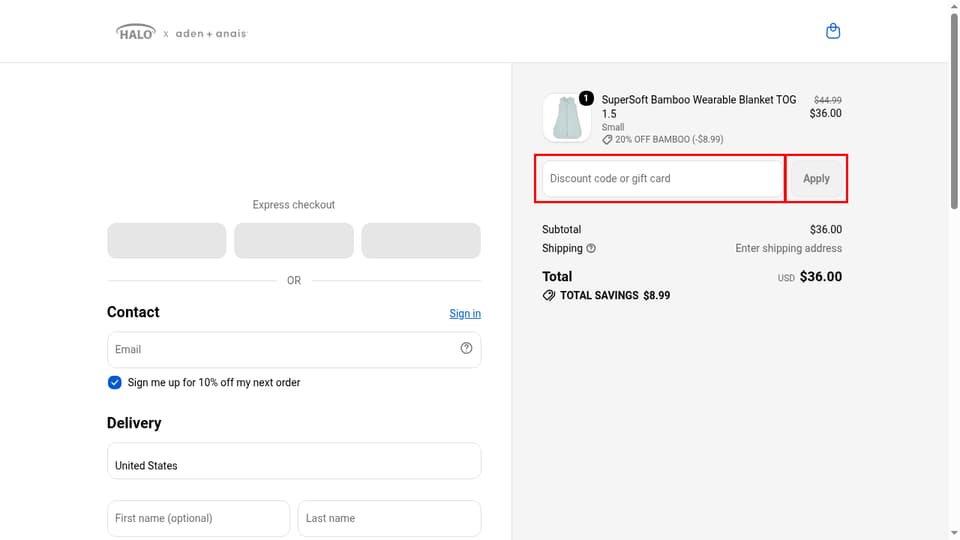Click the item quantity badge showing 1
The width and height of the screenshot is (960, 540).
[586, 98]
